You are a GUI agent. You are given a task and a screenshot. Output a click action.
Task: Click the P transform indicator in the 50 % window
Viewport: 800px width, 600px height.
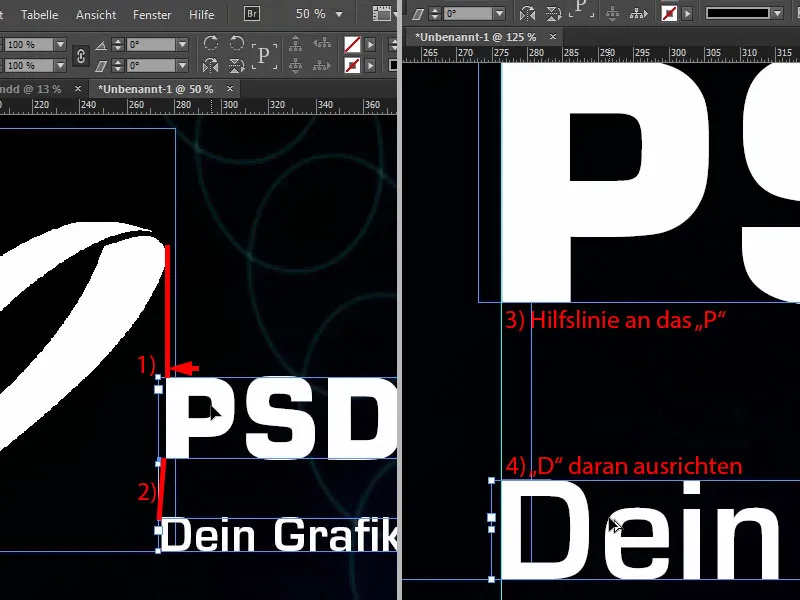coord(264,55)
